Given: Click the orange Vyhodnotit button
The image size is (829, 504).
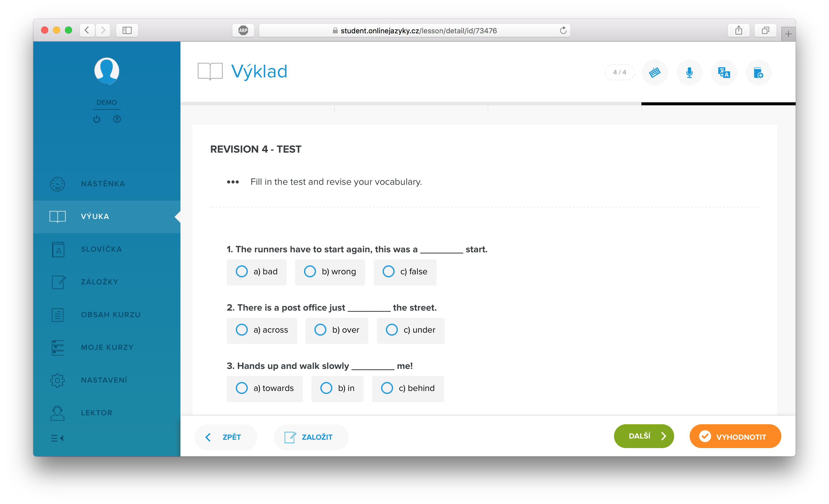Looking at the screenshot, I should click(x=735, y=436).
